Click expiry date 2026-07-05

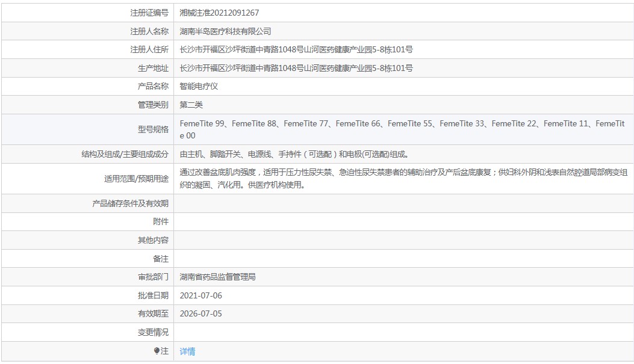(201, 314)
